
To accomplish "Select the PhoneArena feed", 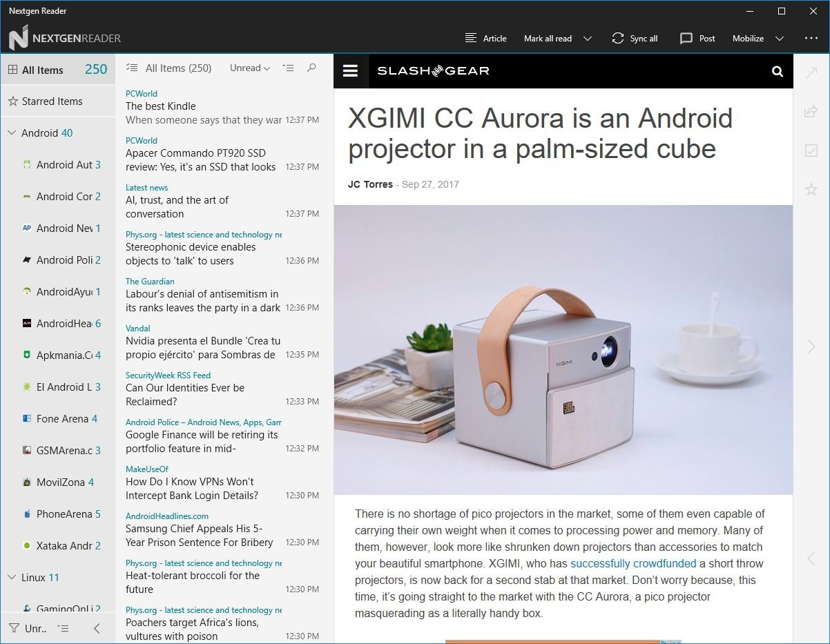I will point(58,514).
